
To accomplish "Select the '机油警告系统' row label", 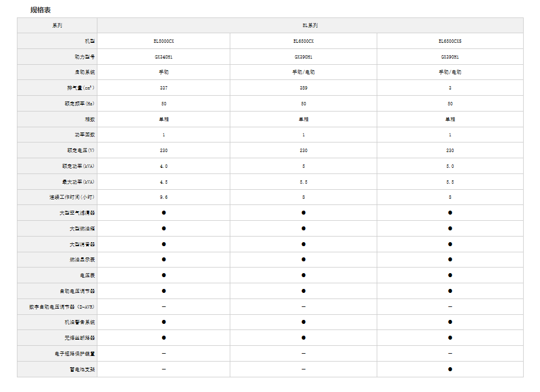I will coord(79,322).
